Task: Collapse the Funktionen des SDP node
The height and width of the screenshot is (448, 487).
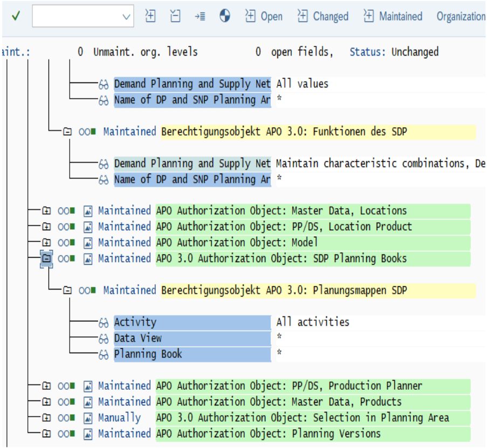Action: pos(67,132)
